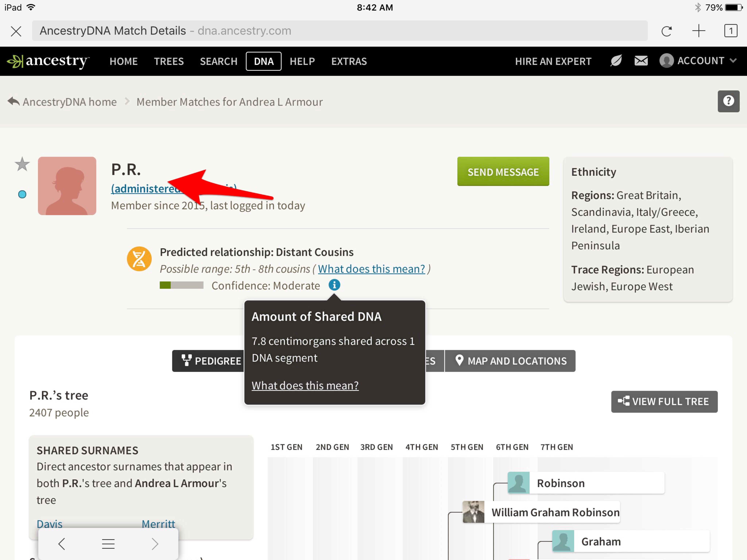Click the confidence level bar

tap(181, 286)
